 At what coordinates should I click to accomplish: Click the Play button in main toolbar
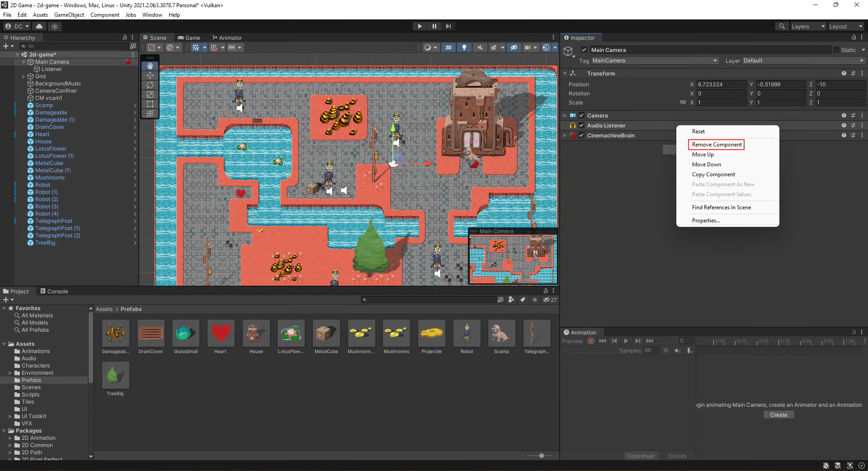point(420,26)
